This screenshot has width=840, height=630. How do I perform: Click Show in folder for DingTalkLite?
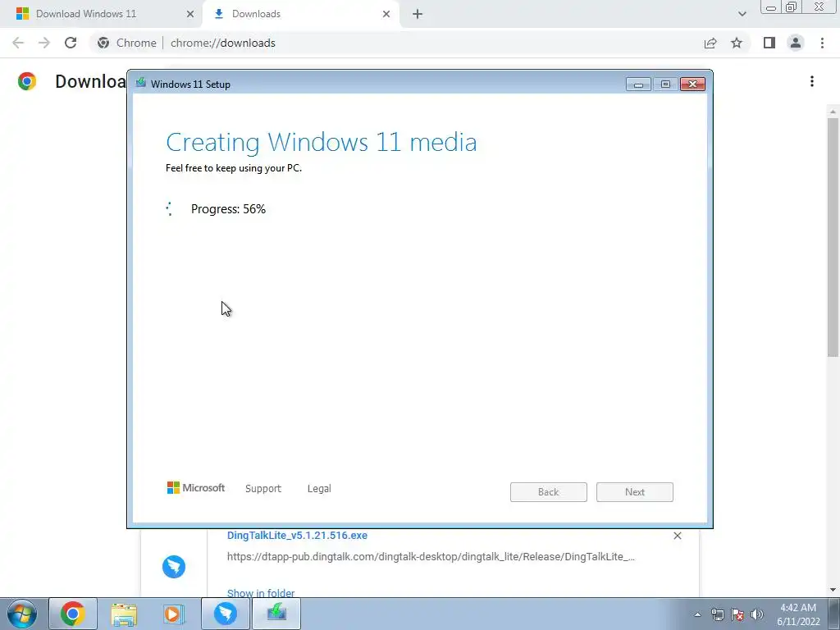point(261,592)
